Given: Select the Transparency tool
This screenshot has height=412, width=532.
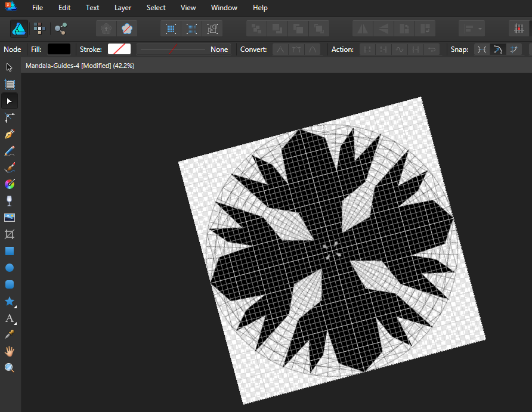Looking at the screenshot, I should point(10,201).
